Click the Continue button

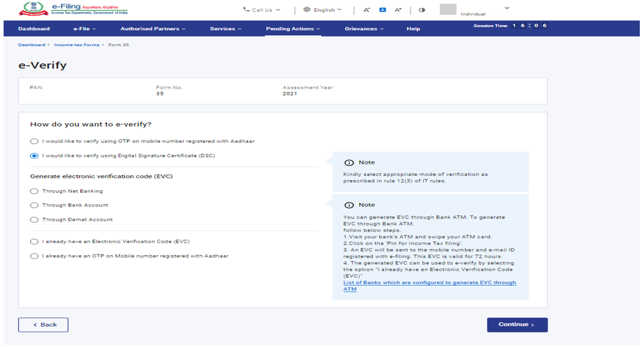(x=517, y=325)
